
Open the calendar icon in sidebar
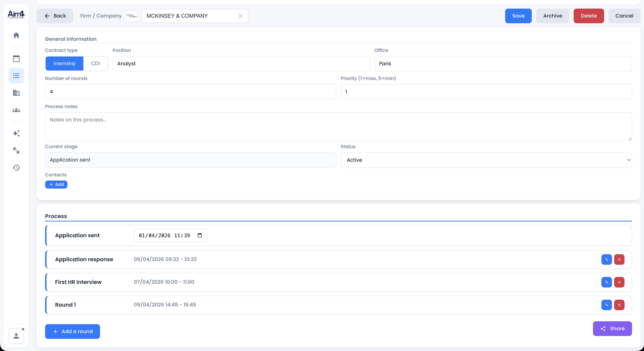point(16,58)
